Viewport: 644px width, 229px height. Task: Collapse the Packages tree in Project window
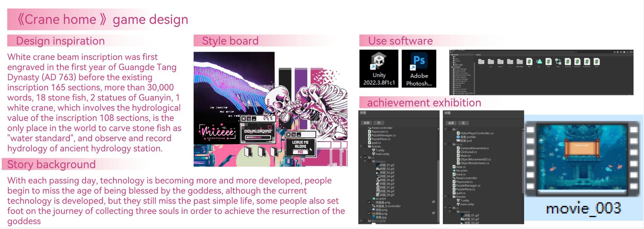[x=450, y=67]
